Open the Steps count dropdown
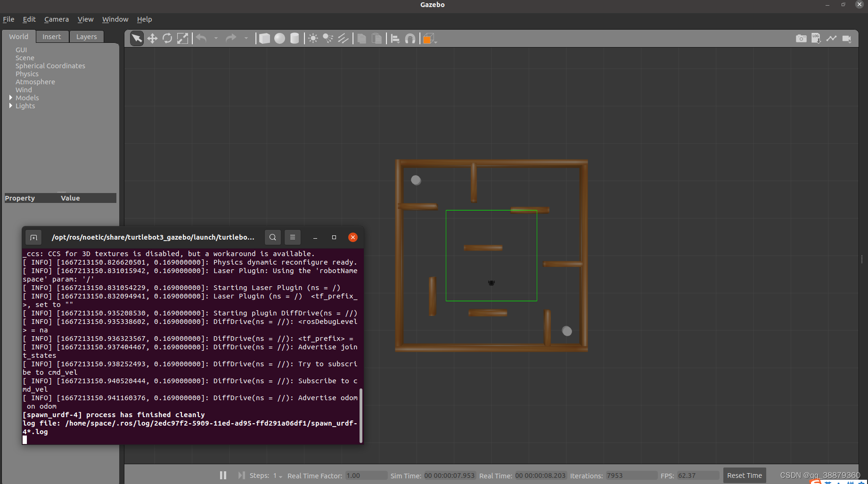Viewport: 868px width, 484px height. (278, 476)
